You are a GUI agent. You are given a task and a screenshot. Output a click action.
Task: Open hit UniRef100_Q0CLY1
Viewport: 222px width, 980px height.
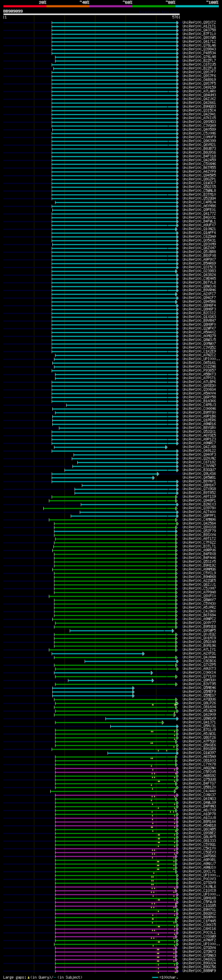(x=199, y=871)
